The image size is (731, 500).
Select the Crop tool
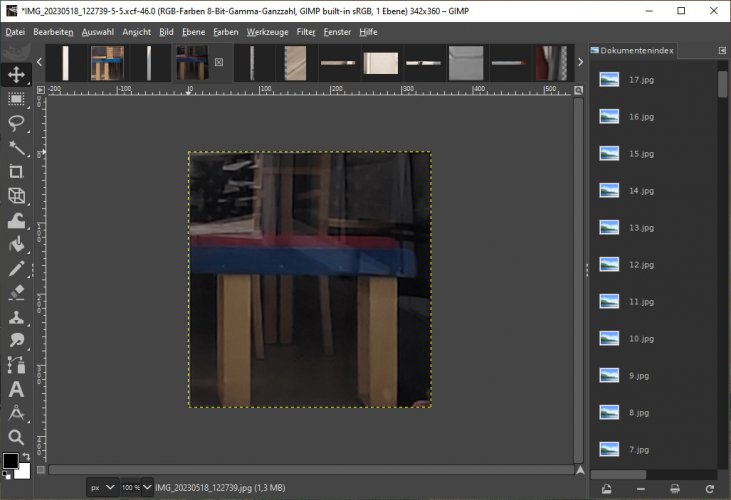coord(16,171)
